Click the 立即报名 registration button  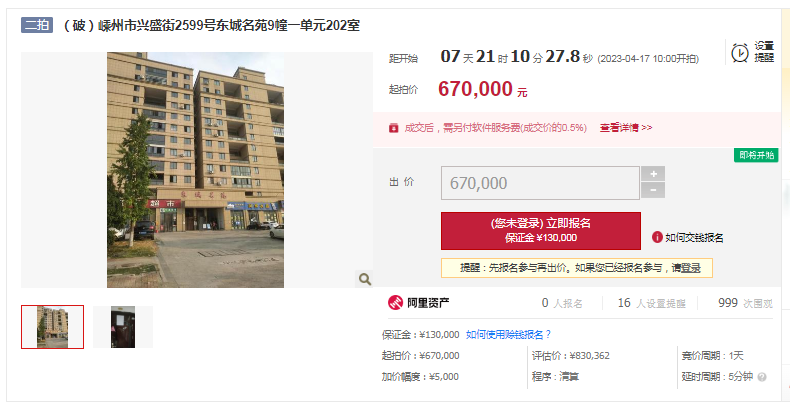click(541, 231)
